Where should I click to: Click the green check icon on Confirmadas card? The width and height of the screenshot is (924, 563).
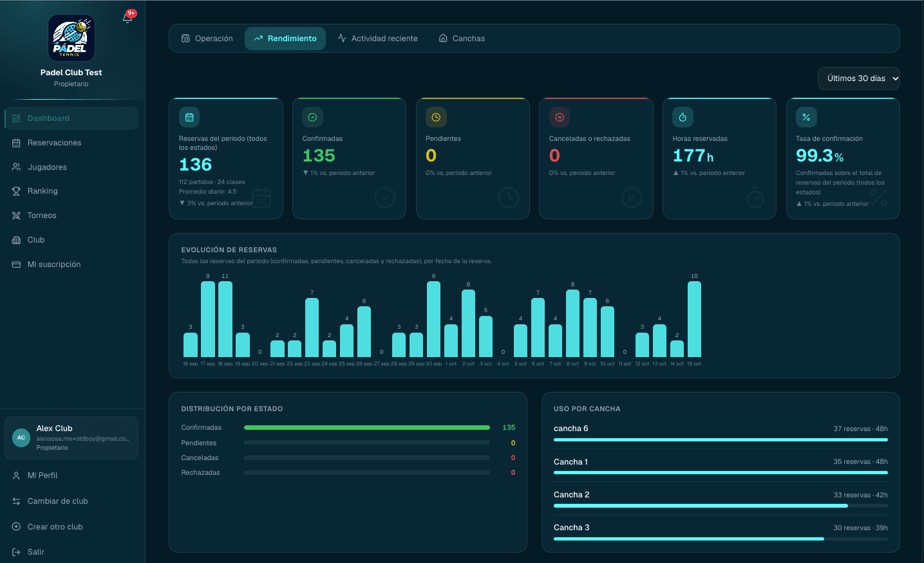point(312,117)
